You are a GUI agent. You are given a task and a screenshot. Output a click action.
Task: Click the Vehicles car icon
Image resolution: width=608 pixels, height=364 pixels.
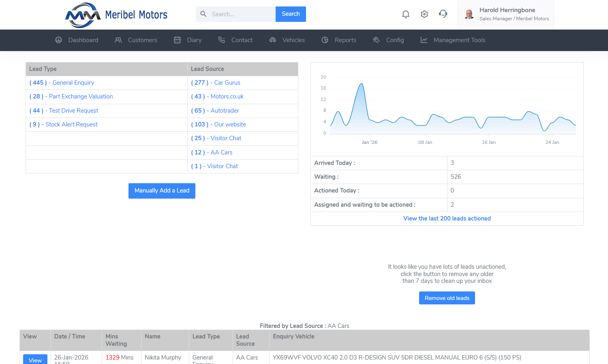[273, 40]
